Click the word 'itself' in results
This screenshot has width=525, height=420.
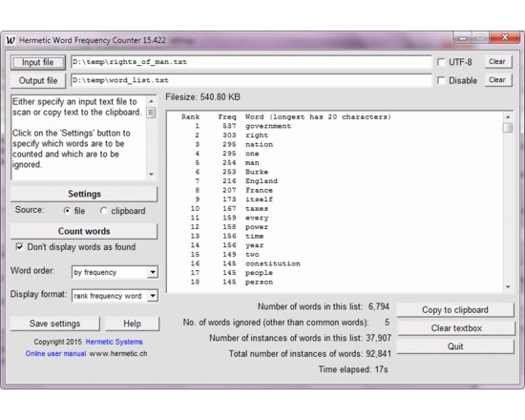[x=259, y=199]
